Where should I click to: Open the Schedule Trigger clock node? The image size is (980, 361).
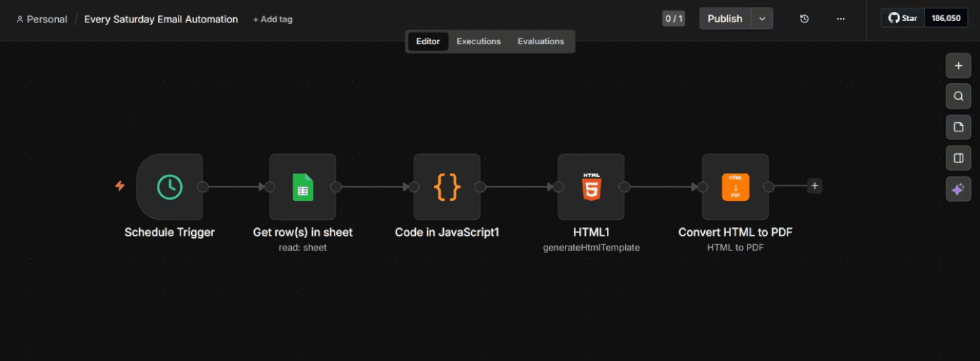click(169, 187)
